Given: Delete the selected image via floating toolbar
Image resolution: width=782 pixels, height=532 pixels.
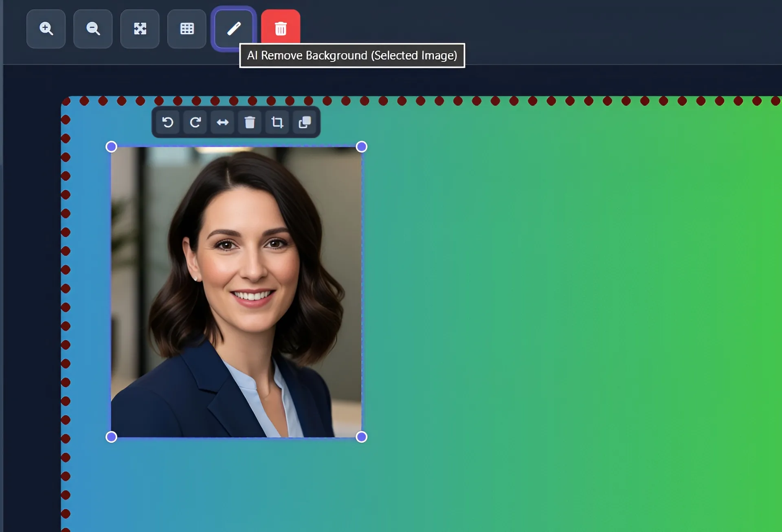Looking at the screenshot, I should [250, 122].
